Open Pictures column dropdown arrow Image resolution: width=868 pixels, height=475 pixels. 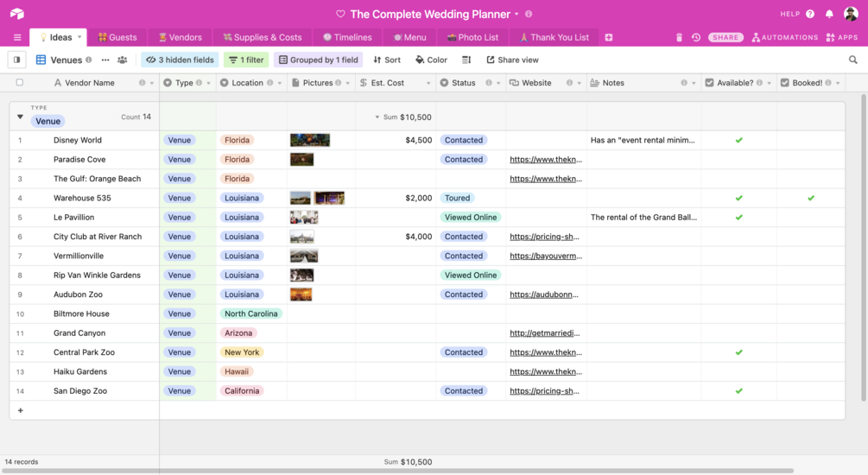[x=348, y=83]
